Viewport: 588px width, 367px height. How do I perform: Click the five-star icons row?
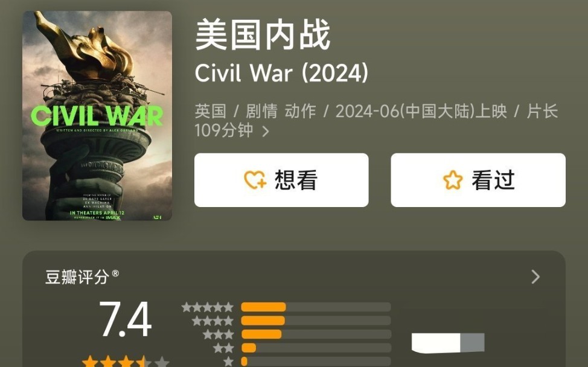coord(208,307)
